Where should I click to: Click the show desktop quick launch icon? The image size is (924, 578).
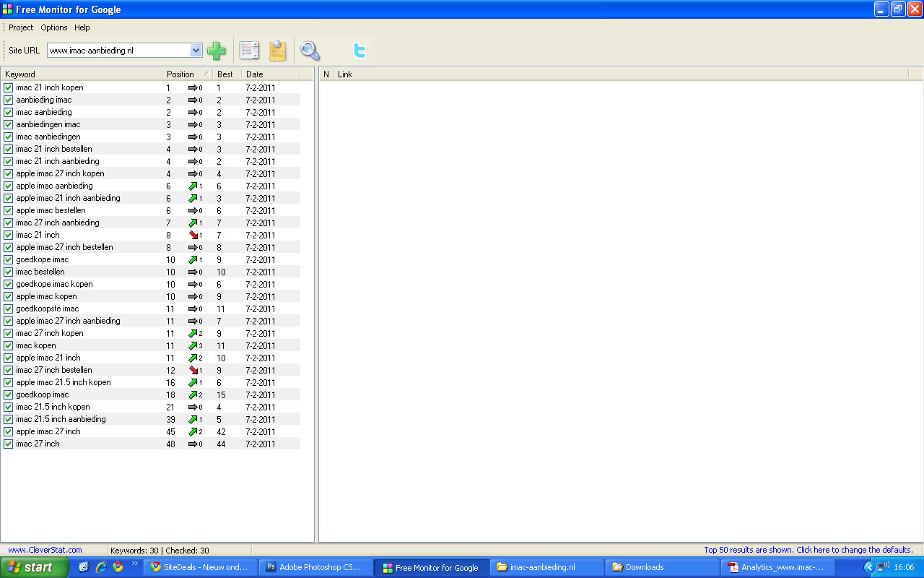click(84, 567)
